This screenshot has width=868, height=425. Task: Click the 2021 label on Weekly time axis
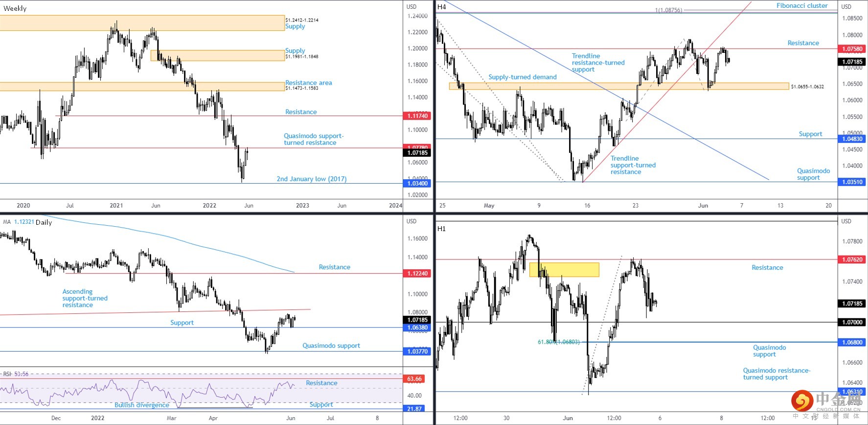point(116,206)
